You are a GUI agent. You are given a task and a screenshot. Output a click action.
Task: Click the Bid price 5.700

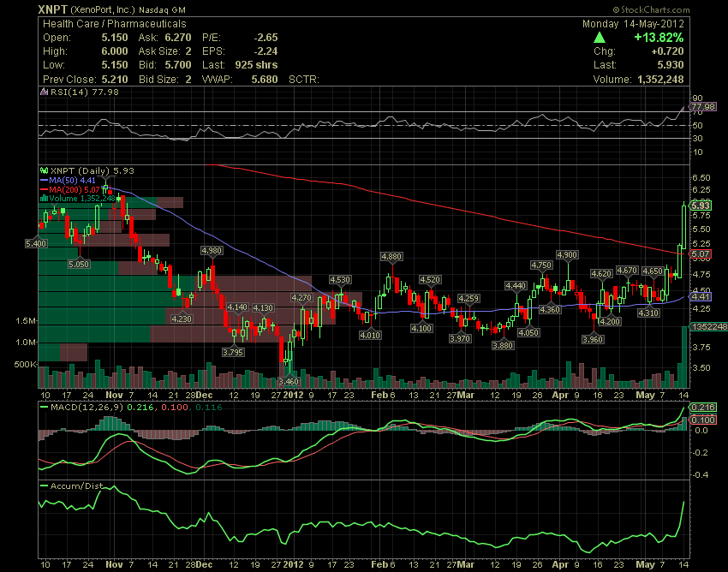178,65
